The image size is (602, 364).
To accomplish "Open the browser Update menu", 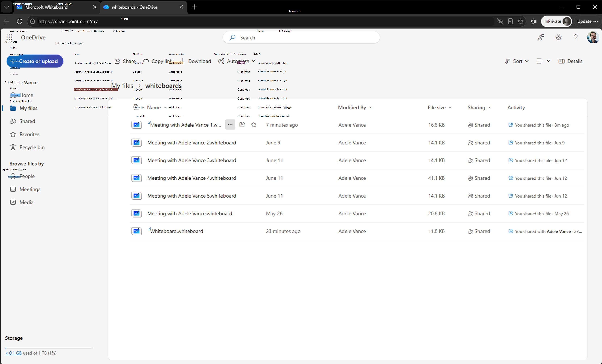I will (x=588, y=21).
